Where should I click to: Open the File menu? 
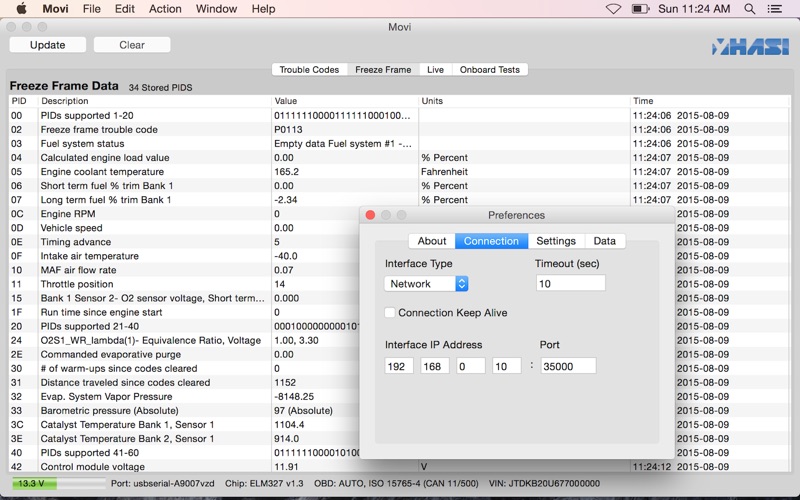[x=92, y=9]
